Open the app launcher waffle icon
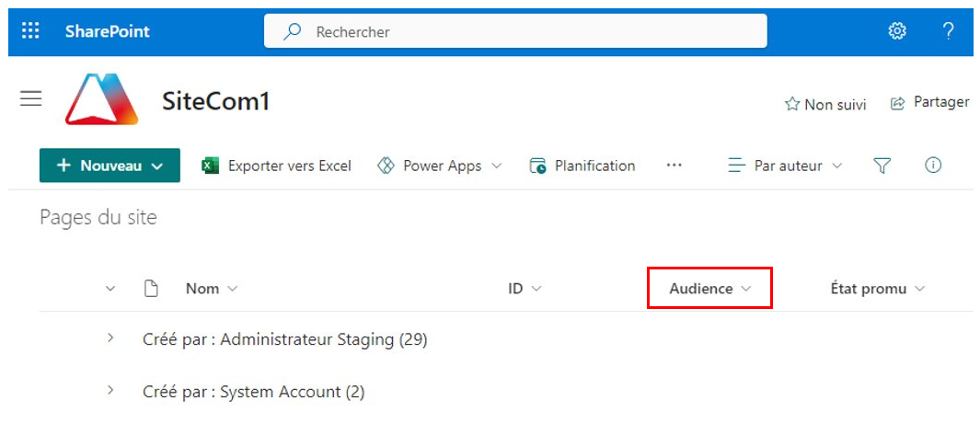This screenshot has width=980, height=423. click(x=30, y=30)
